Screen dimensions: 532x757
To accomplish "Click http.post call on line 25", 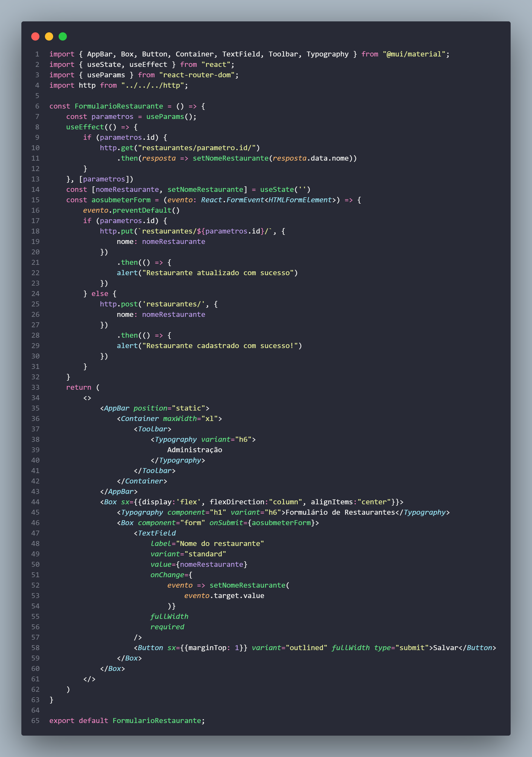I will click(119, 304).
